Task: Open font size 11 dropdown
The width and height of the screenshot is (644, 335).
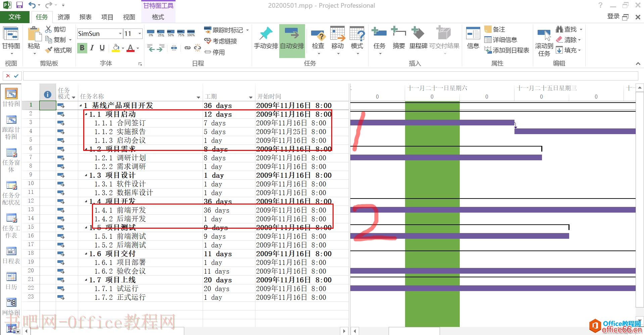Action: tap(140, 34)
